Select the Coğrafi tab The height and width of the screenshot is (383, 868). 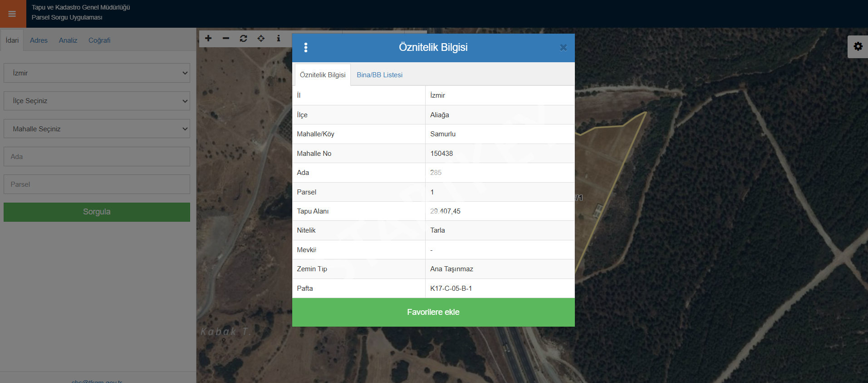(99, 40)
